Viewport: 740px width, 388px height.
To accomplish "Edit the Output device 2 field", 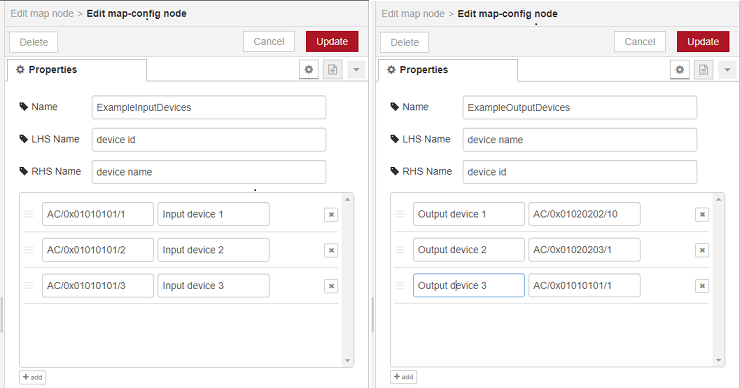I will click(469, 250).
